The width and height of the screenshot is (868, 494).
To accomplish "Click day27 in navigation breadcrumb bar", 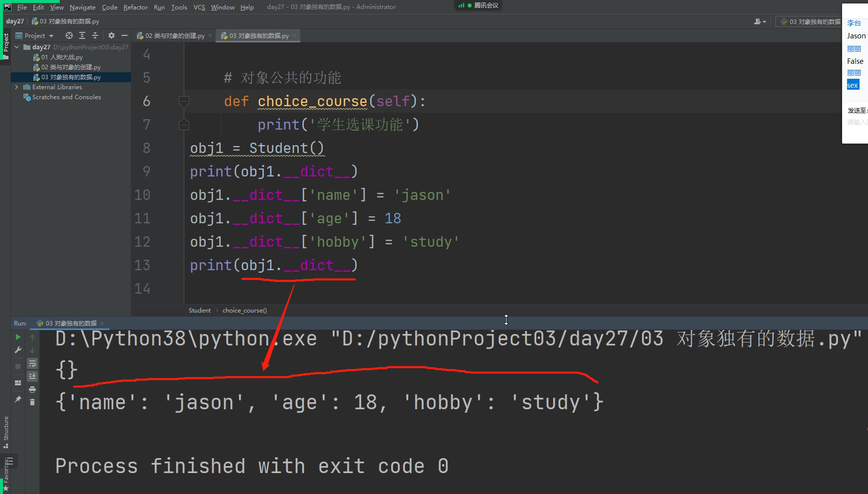I will [15, 21].
